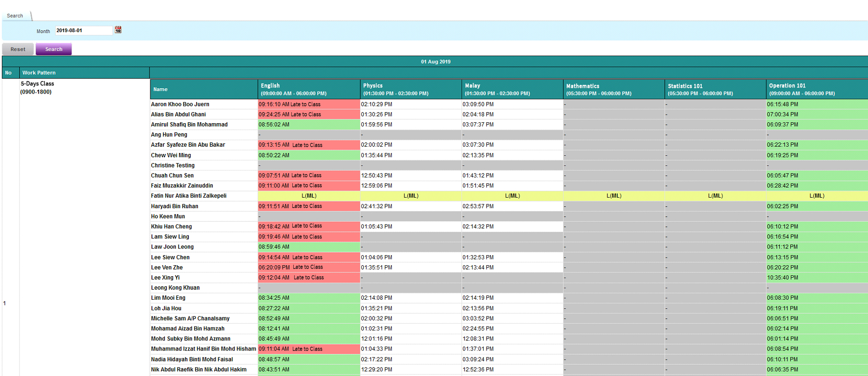Click the purple Search button
The image size is (868, 376).
(x=54, y=49)
